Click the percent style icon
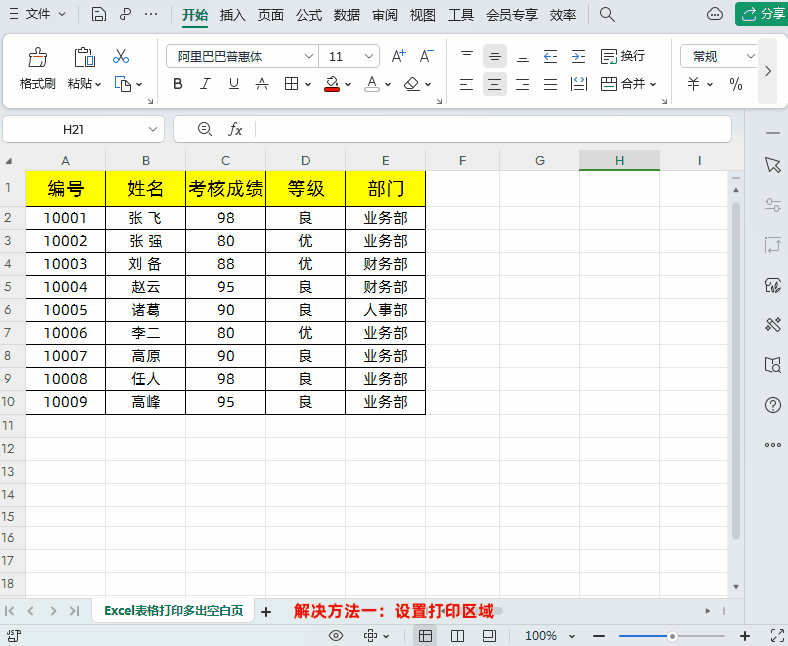 coord(736,84)
